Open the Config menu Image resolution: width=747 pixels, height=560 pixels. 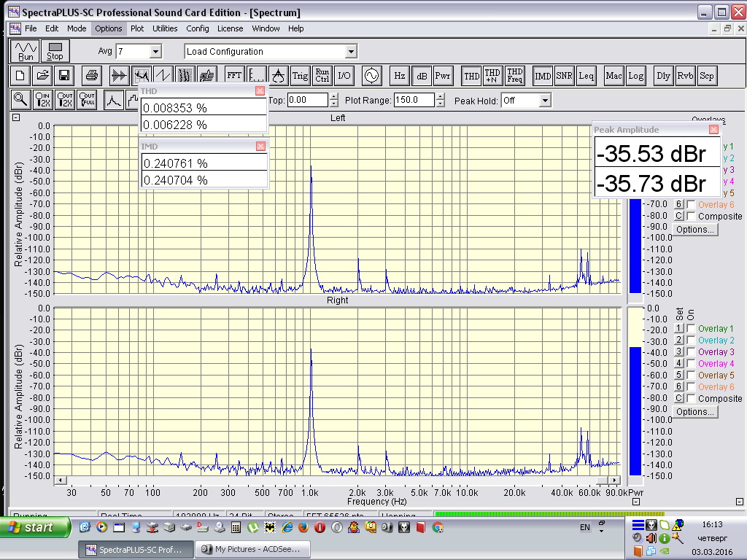(x=197, y=28)
